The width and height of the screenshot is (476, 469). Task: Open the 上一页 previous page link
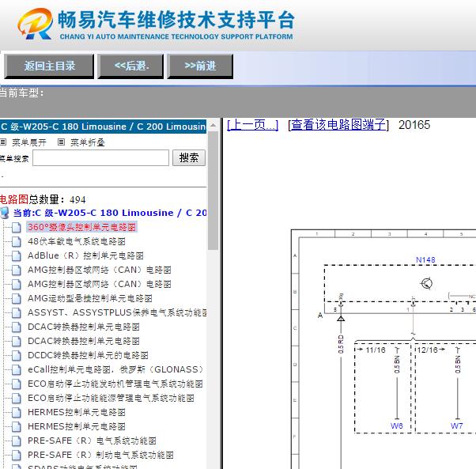click(x=252, y=125)
